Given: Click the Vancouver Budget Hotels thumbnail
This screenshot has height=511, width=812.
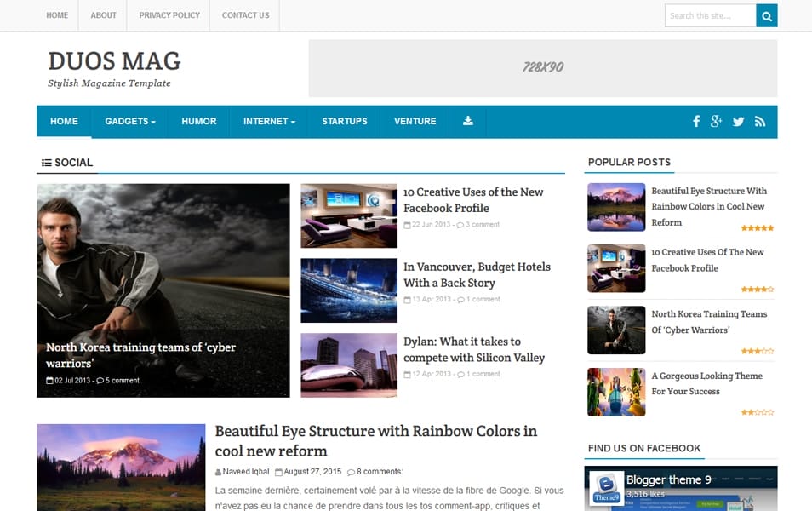Looking at the screenshot, I should coord(349,290).
